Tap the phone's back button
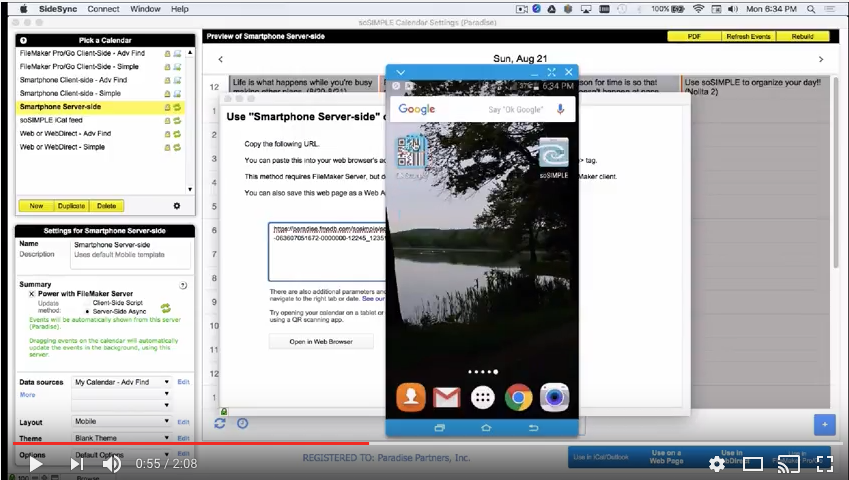Viewport: 849px width, 480px height. point(533,428)
